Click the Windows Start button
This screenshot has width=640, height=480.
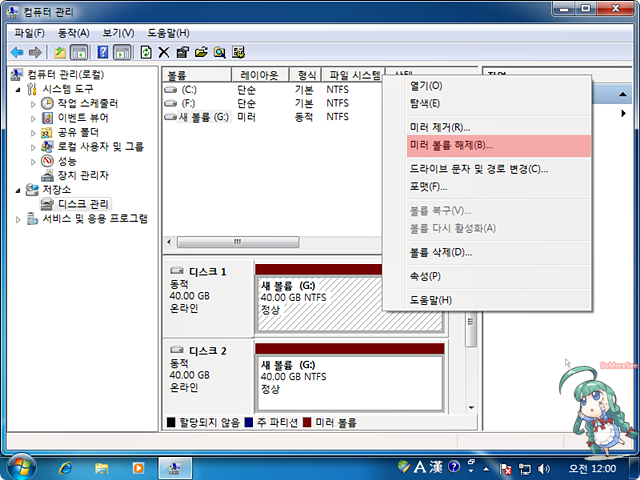point(21,466)
